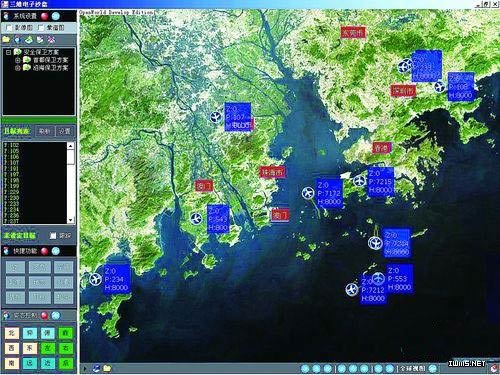Click the 北 direction button
This screenshot has width=500, height=375.
(12, 333)
